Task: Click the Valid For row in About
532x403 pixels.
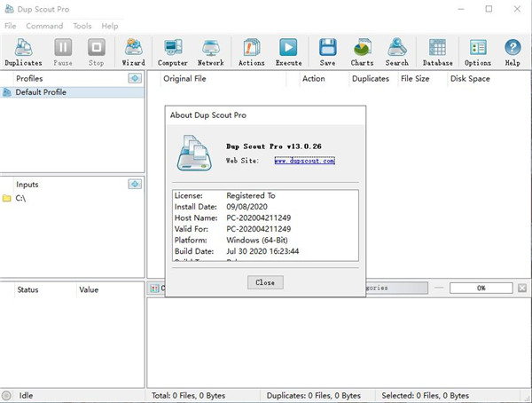Action: (265, 229)
